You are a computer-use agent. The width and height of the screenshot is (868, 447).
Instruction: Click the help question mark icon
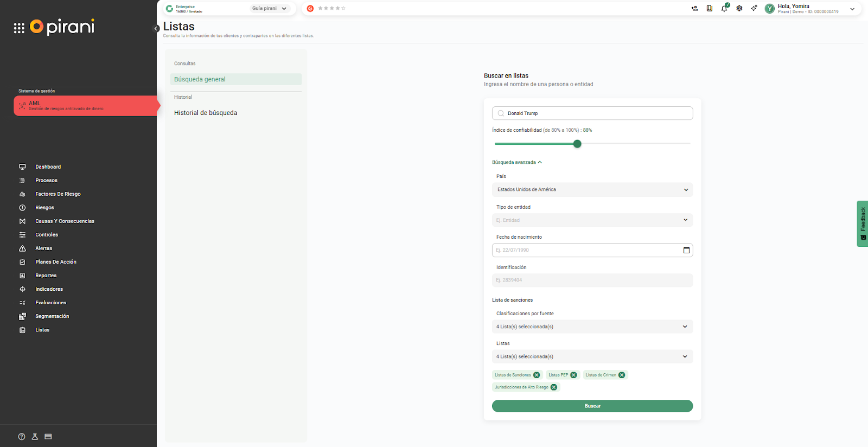coord(22,437)
